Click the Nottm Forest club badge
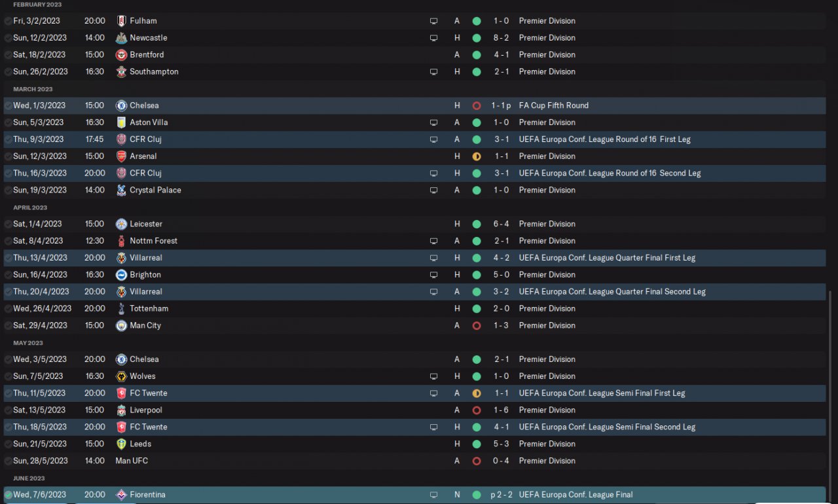Image resolution: width=838 pixels, height=504 pixels. [x=121, y=241]
